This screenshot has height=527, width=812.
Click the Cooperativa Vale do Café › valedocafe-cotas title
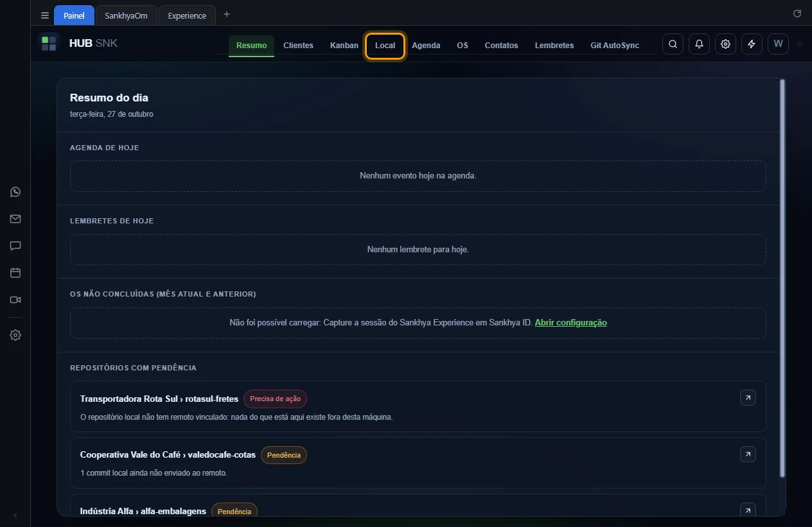pos(168,454)
